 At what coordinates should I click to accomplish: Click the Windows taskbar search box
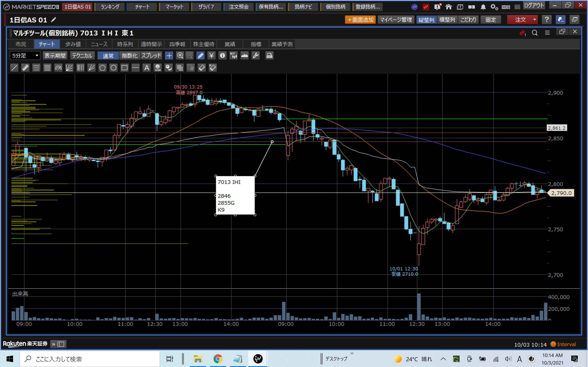pos(90,359)
